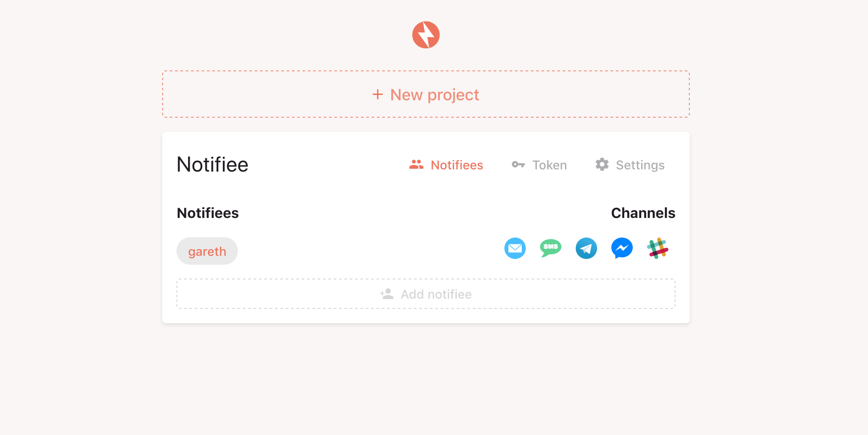
Task: Select the Notifiees tab
Action: (457, 164)
